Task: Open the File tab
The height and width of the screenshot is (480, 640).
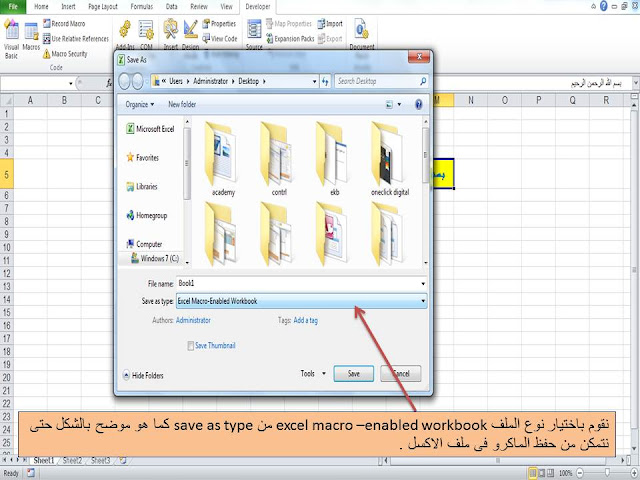Action: tap(13, 7)
